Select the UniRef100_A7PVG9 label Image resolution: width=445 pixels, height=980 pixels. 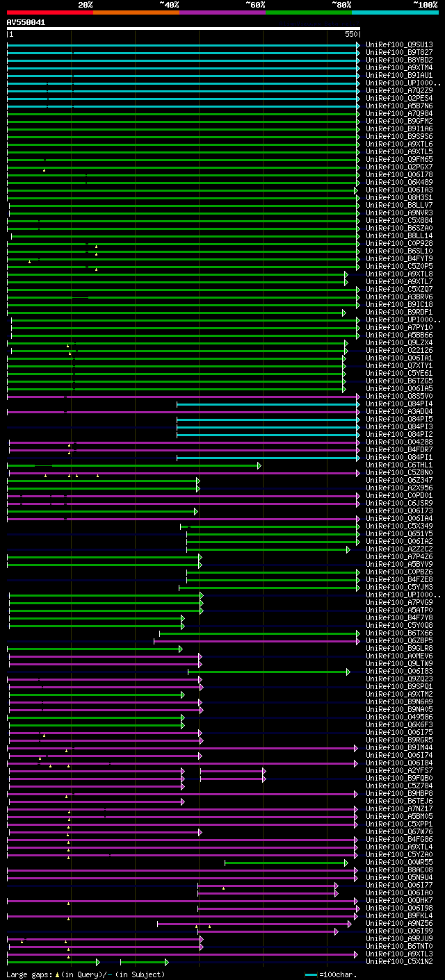pos(399,602)
